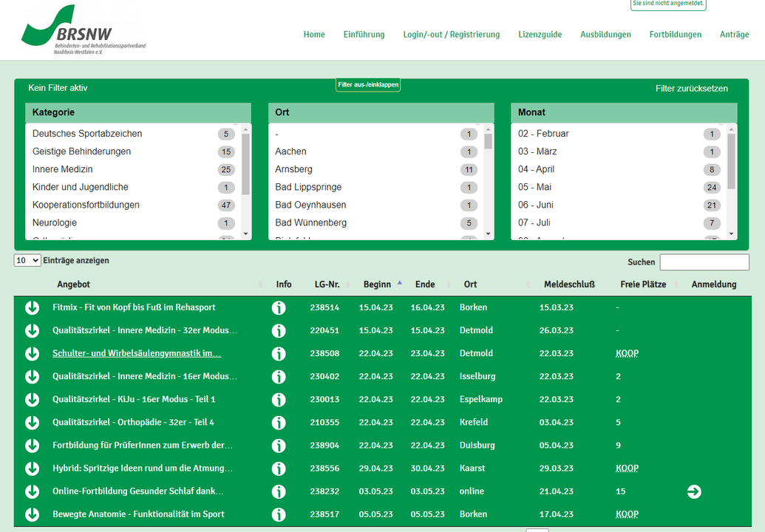Open info icon for course 210355
This screenshot has width=765, height=532.
tap(279, 423)
